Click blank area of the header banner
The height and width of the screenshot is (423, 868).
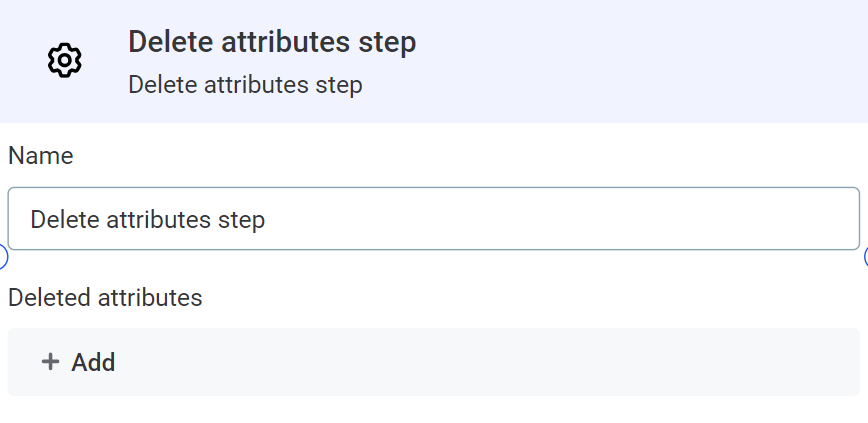point(650,60)
